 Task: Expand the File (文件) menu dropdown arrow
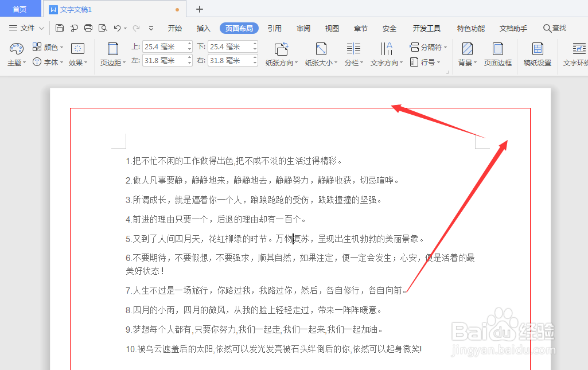pos(42,29)
